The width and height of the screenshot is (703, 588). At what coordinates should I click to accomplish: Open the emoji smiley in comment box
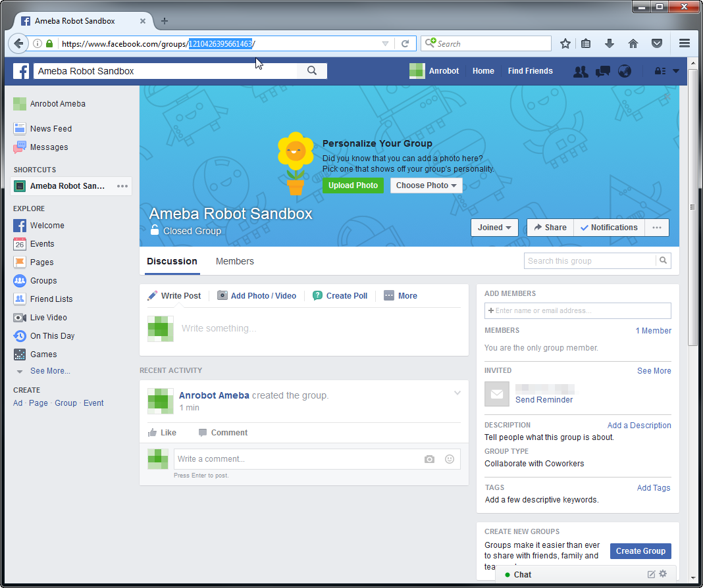click(449, 459)
